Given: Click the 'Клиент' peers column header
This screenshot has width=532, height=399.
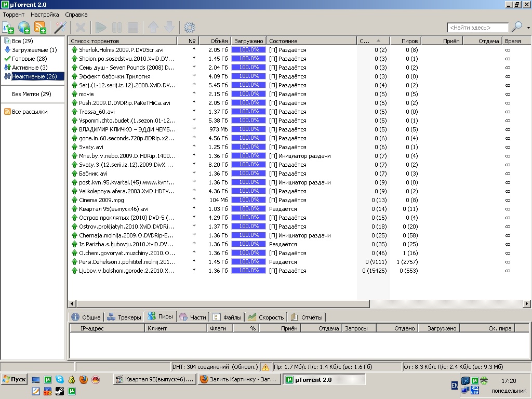Looking at the screenshot, I should pyautogui.click(x=176, y=328).
